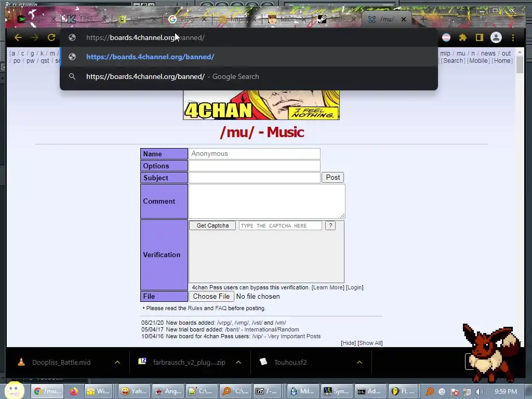Screen dimensions: 532x399
Task: Click the captcha help question-mark button
Action: 330,225
